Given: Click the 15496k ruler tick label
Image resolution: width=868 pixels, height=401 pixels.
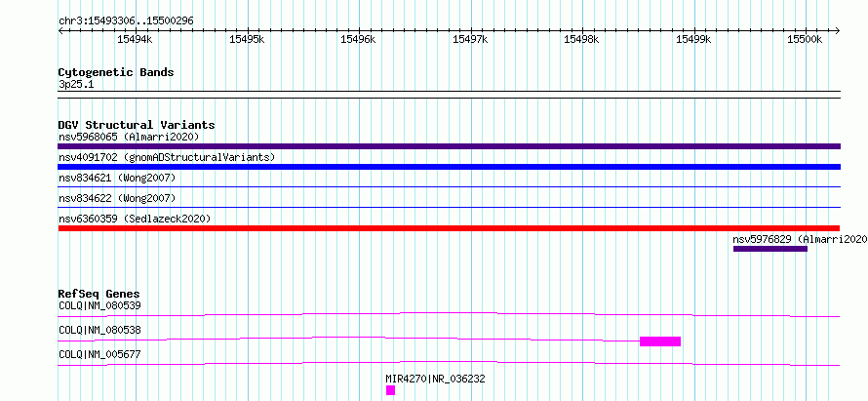Looking at the screenshot, I should (358, 39).
